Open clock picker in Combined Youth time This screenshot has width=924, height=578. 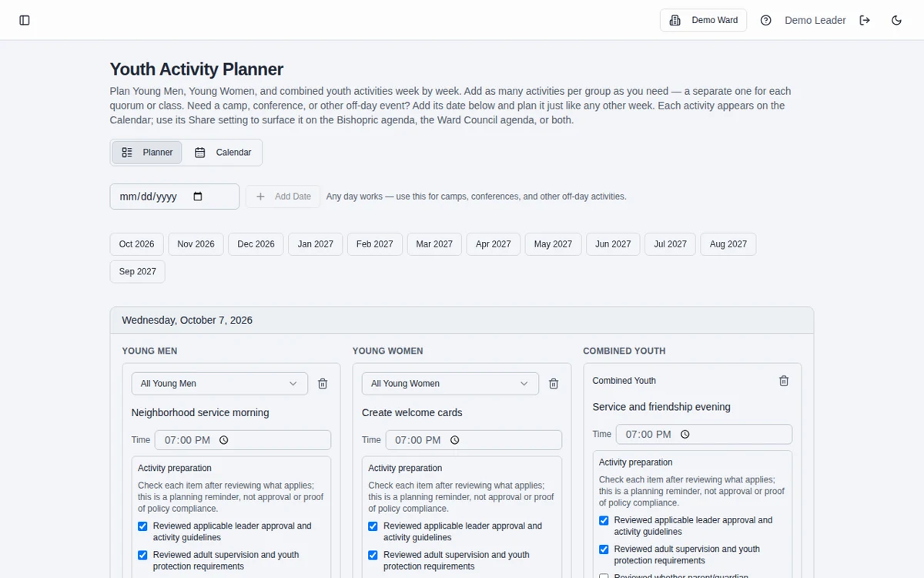pyautogui.click(x=685, y=434)
